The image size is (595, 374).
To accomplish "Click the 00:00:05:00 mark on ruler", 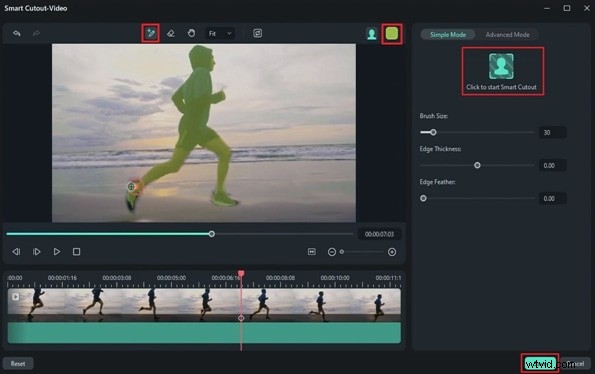I will tap(171, 278).
